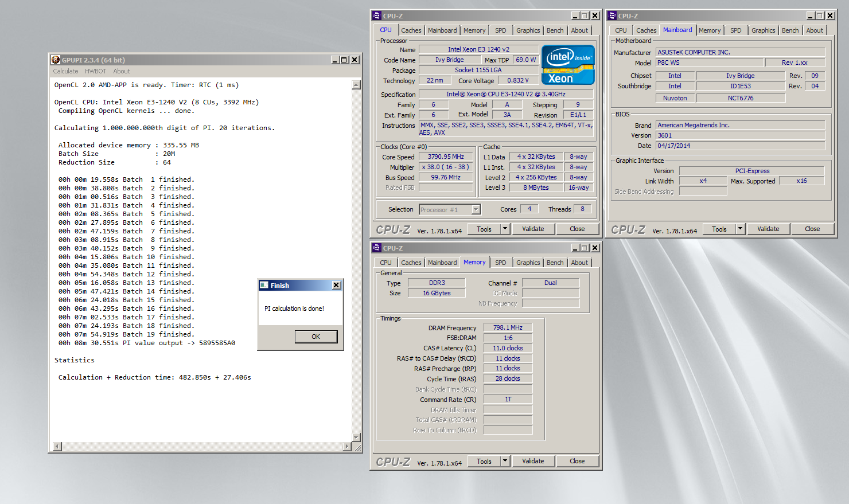
Task: Select Mainboard tab in the Memory window
Action: [442, 263]
